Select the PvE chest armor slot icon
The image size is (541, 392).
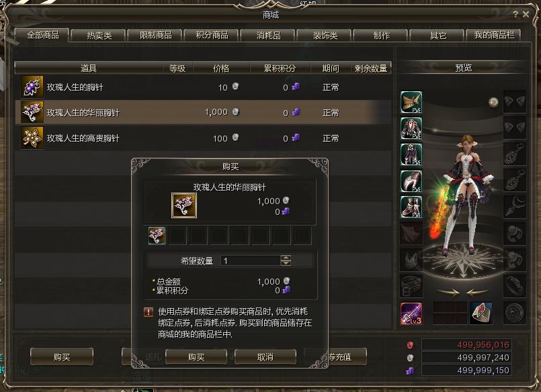[411, 128]
